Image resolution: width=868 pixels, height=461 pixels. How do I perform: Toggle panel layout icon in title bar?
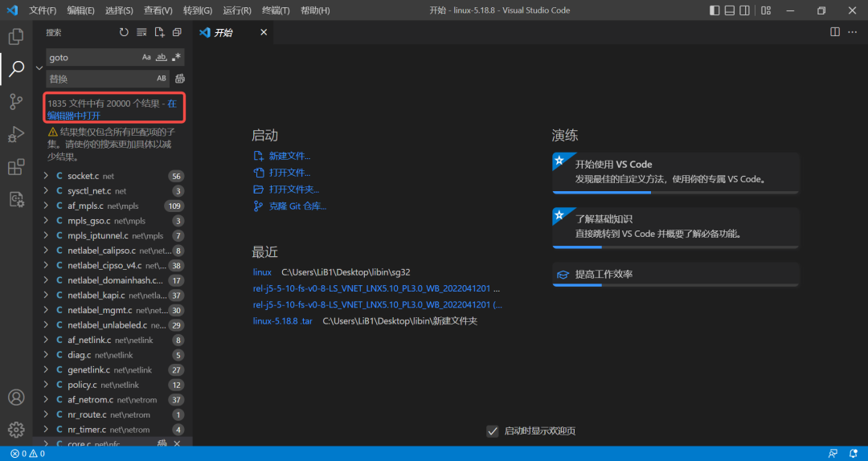click(x=730, y=10)
